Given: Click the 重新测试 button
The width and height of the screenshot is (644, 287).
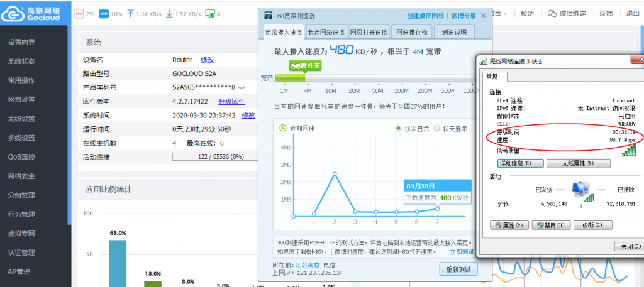Looking at the screenshot, I should click(458, 269).
